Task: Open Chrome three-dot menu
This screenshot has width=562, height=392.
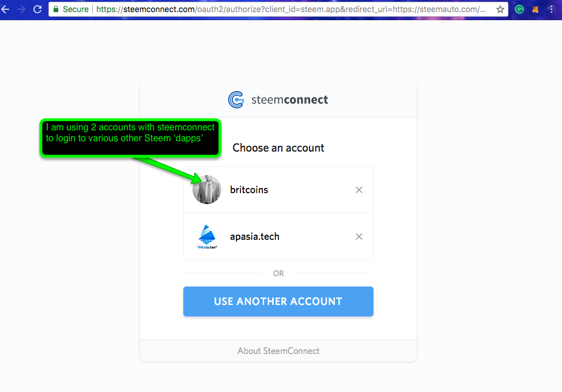Action: [x=551, y=9]
